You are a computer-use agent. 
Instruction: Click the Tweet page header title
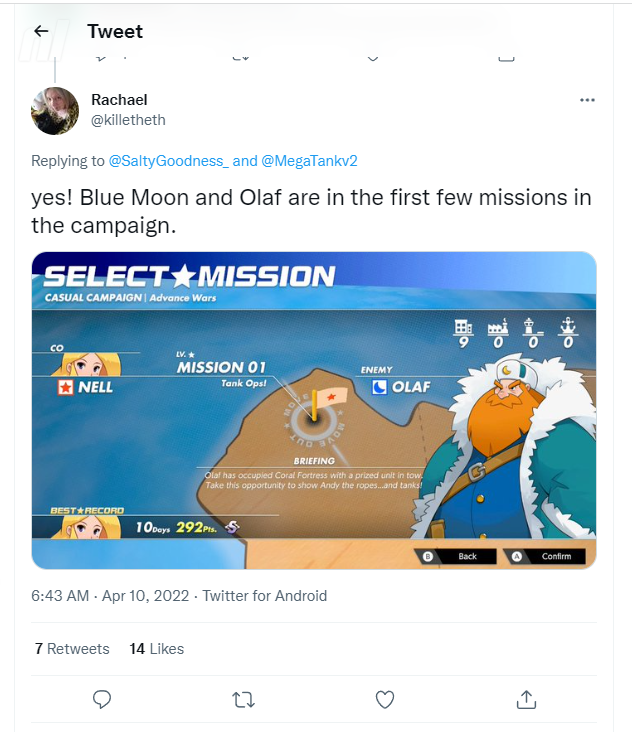point(115,31)
